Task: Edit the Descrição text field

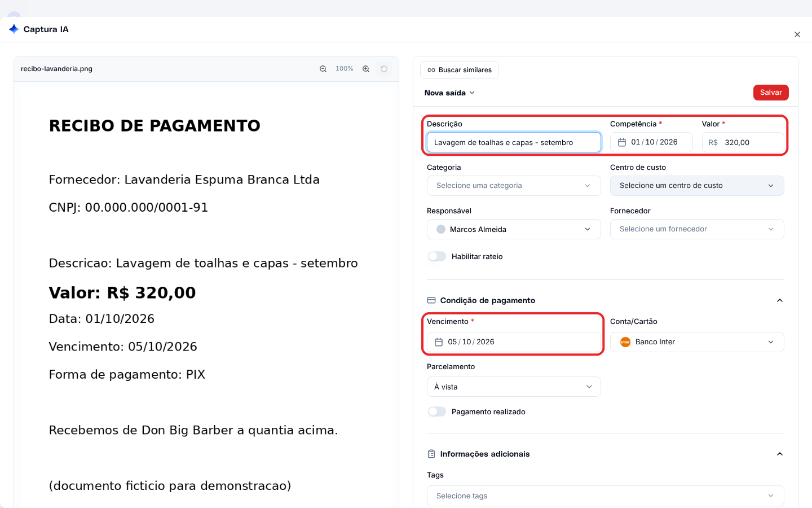Action: tap(514, 142)
